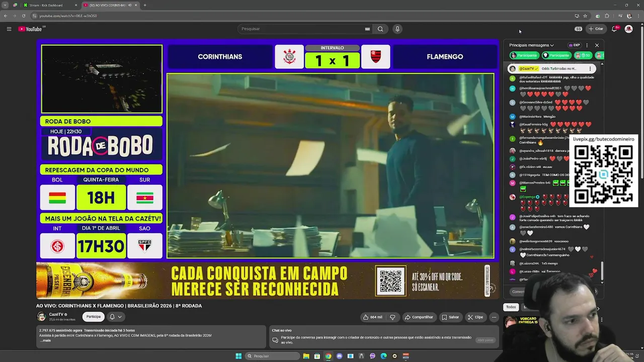Open the search keyboard icon
The width and height of the screenshot is (644, 362).
(x=367, y=29)
